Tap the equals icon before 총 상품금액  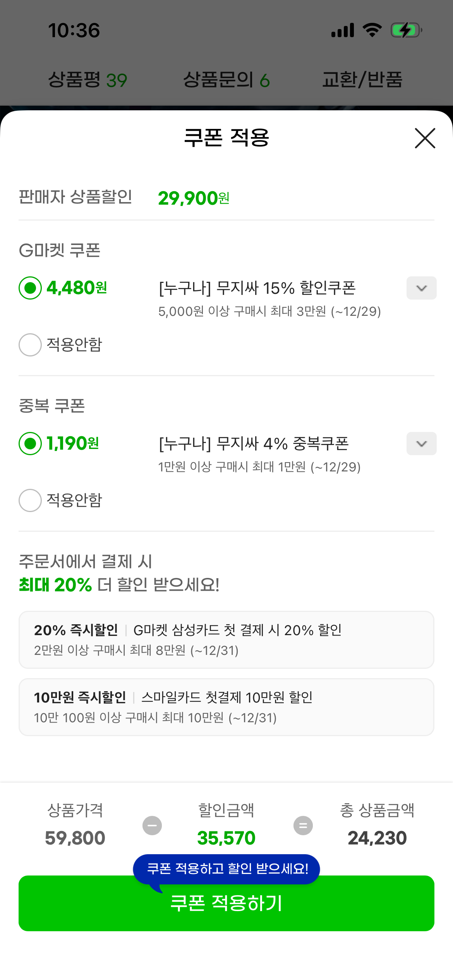click(303, 826)
